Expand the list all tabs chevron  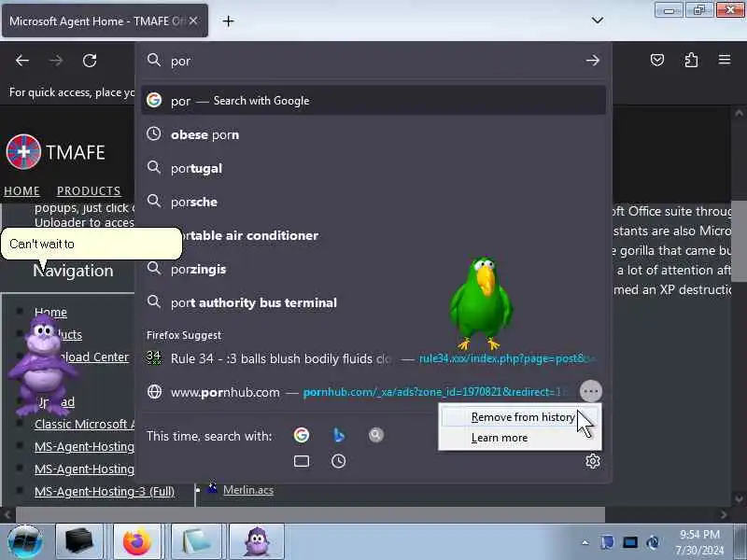pos(597,21)
